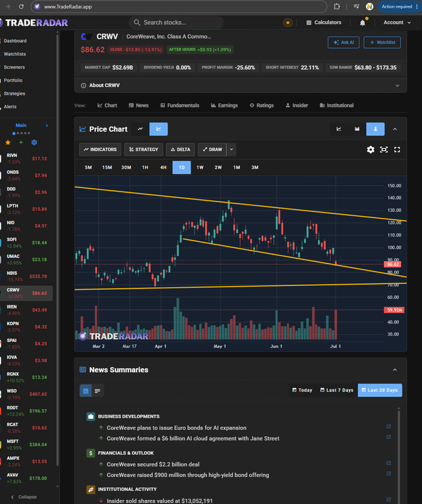Click the orange status circle icon in header

coord(287,22)
